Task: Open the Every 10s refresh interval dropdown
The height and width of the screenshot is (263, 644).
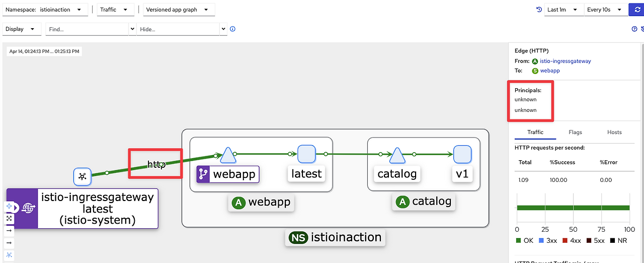Action: pos(606,10)
